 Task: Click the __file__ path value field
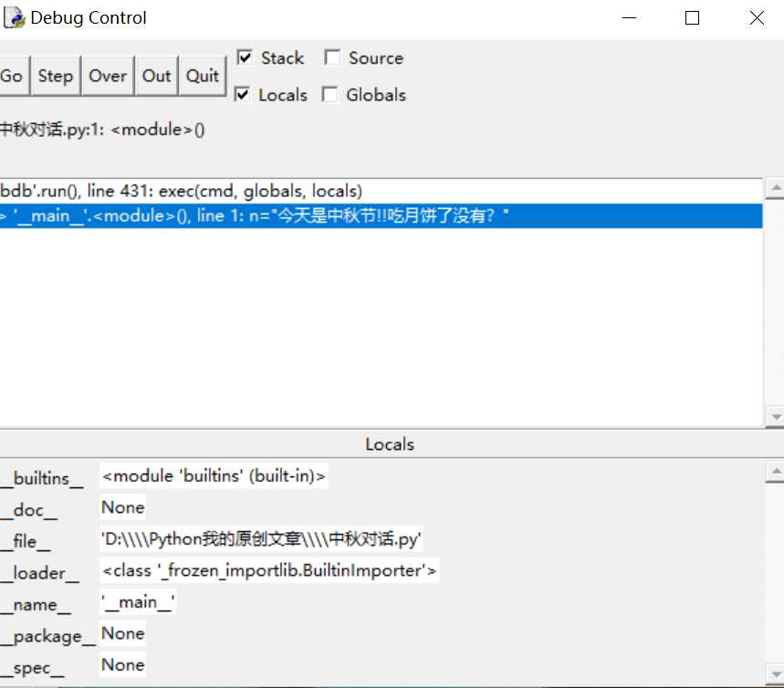pyautogui.click(x=261, y=539)
